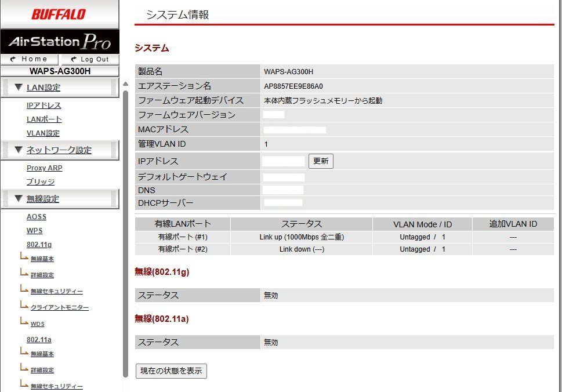Open 無線基本 under 802.11g
This screenshot has width=562, height=392.
coord(42,259)
